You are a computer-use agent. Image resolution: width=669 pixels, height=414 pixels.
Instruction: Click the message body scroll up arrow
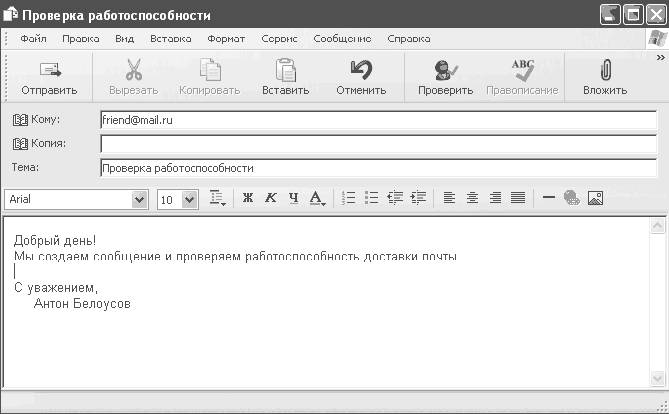(x=657, y=225)
